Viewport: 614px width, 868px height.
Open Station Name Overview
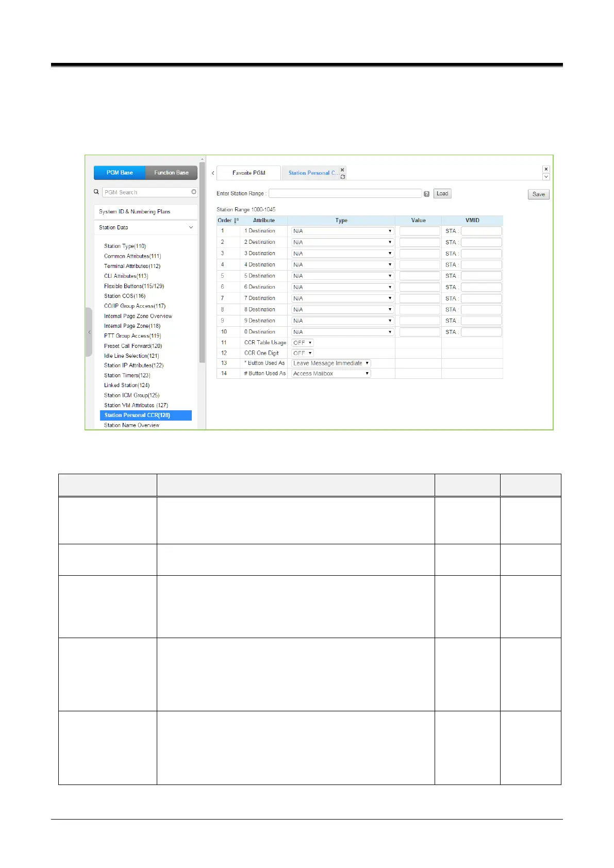pyautogui.click(x=131, y=425)
